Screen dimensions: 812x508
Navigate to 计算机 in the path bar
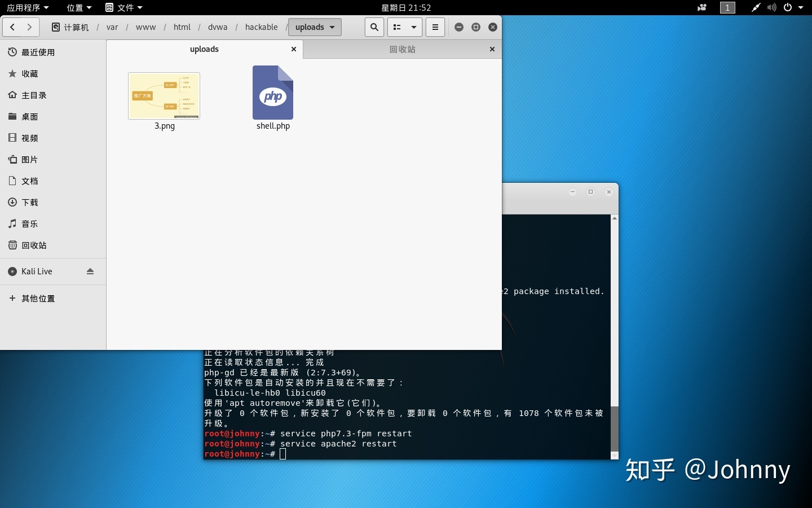point(70,27)
